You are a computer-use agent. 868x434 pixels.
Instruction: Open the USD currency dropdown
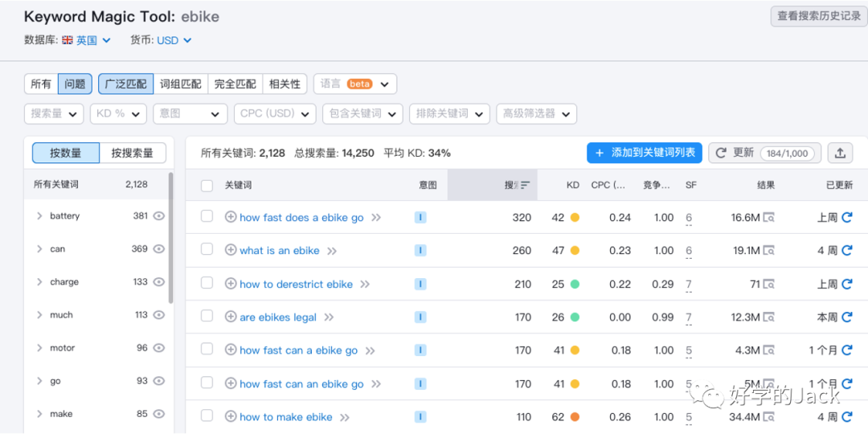pos(174,40)
